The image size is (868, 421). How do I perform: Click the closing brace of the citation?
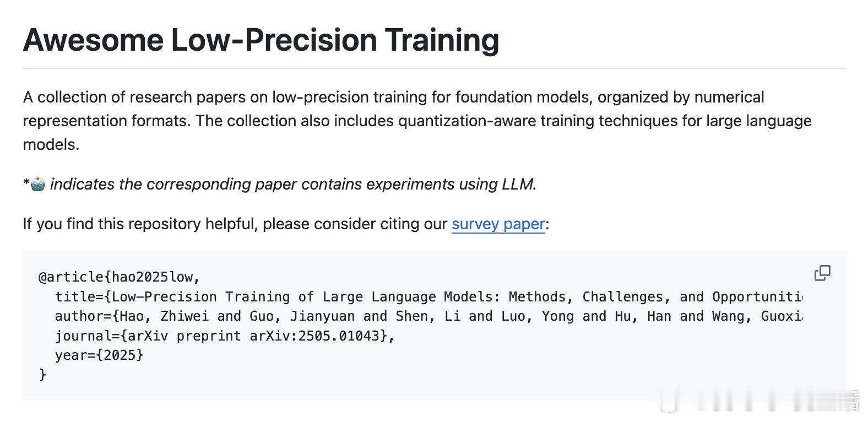(x=42, y=375)
